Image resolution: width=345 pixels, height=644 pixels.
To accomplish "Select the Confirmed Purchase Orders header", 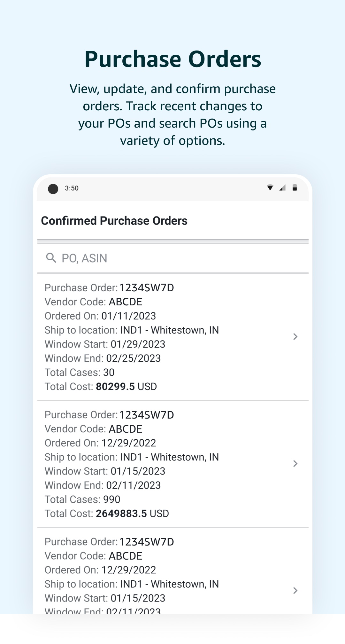I will 114,221.
